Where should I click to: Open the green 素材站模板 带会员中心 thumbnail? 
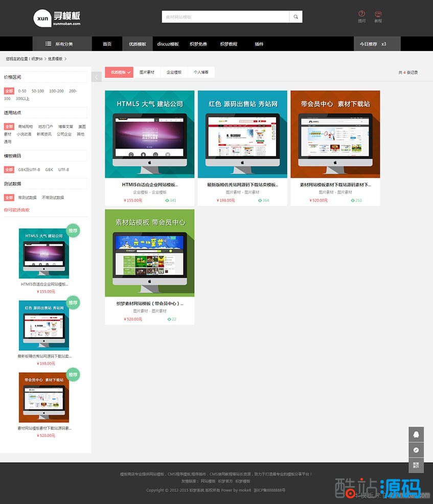tap(149, 253)
